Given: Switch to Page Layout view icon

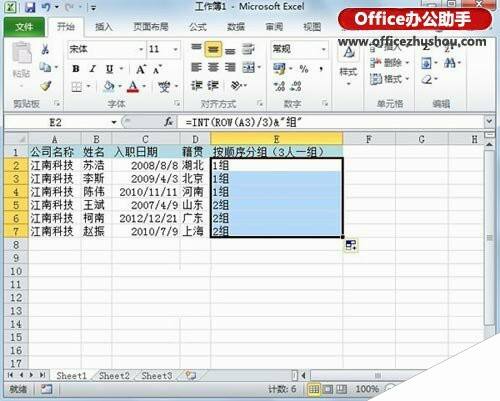Looking at the screenshot, I should click(327, 389).
